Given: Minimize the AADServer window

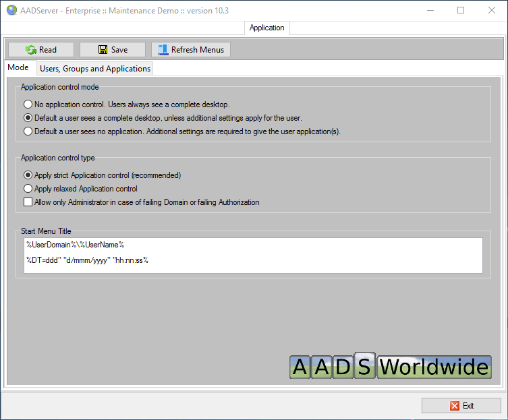Looking at the screenshot, I should [x=429, y=10].
